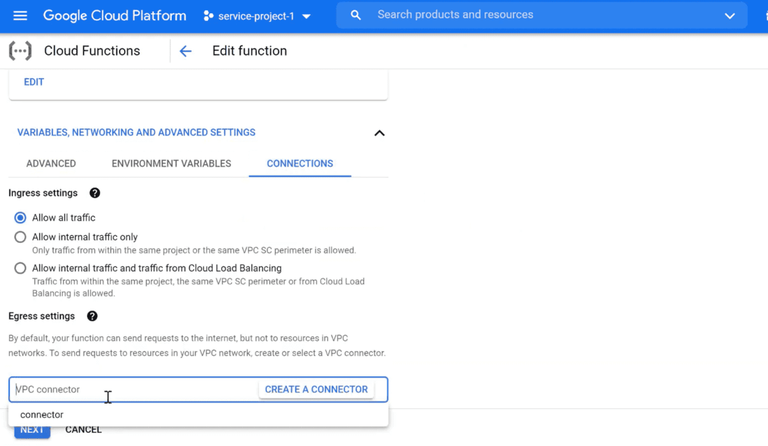
Task: Select internal traffic and Cloud Load Balancing
Action: click(20, 268)
